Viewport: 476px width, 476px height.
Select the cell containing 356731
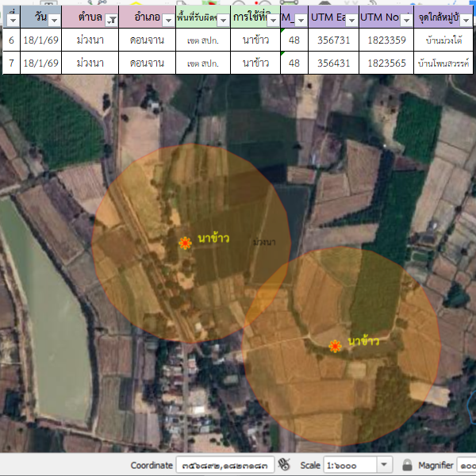[x=333, y=40]
